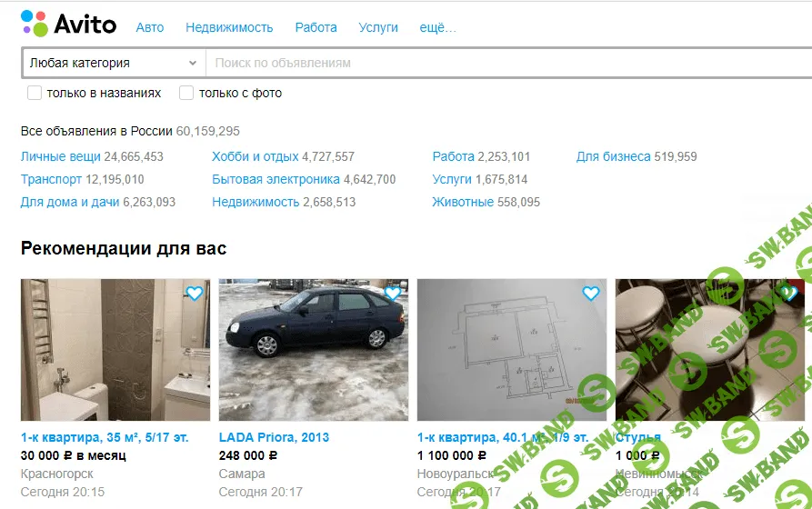This screenshot has height=509, width=812.
Task: Open the Авто menu item
Action: click(150, 27)
